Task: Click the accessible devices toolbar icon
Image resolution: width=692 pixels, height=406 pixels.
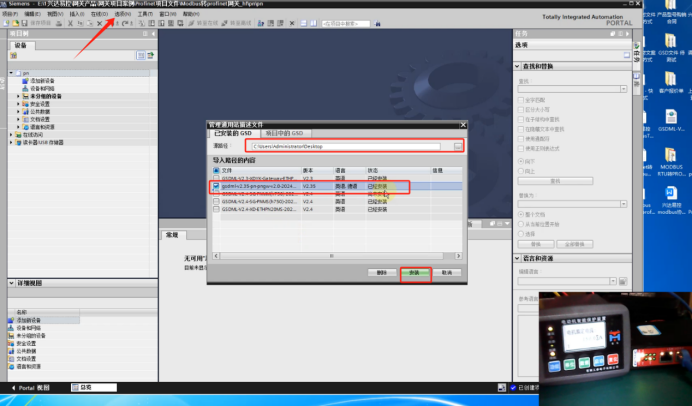Action: click(261, 23)
